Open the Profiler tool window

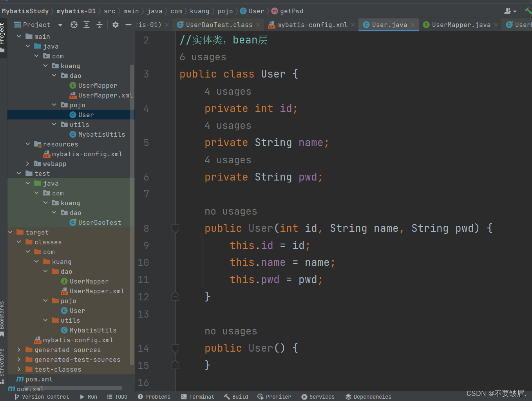(x=274, y=397)
